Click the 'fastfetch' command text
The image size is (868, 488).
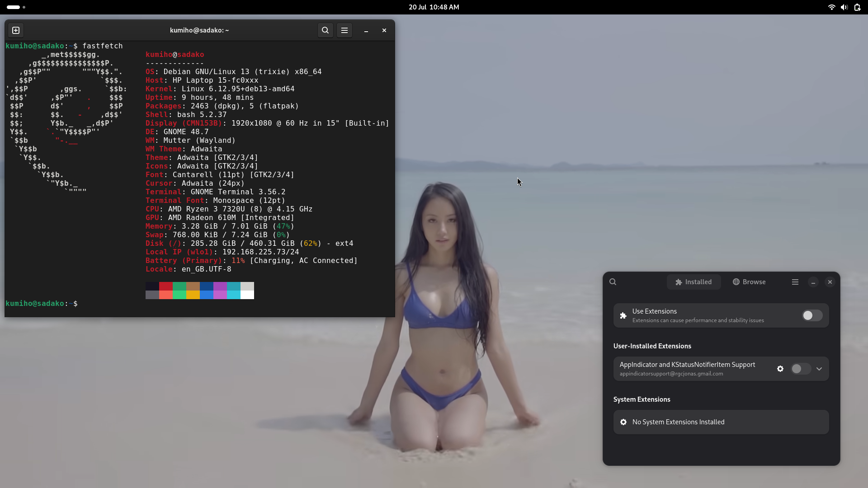coord(102,46)
